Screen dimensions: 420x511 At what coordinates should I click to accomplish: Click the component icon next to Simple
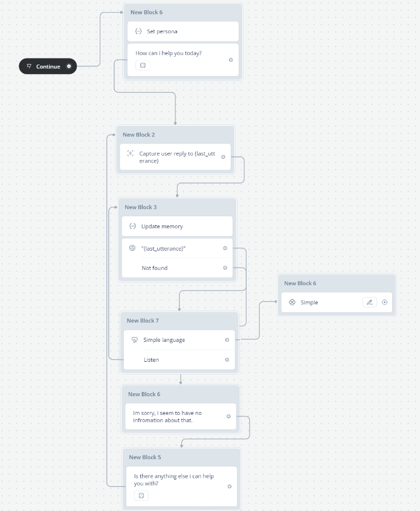click(292, 302)
